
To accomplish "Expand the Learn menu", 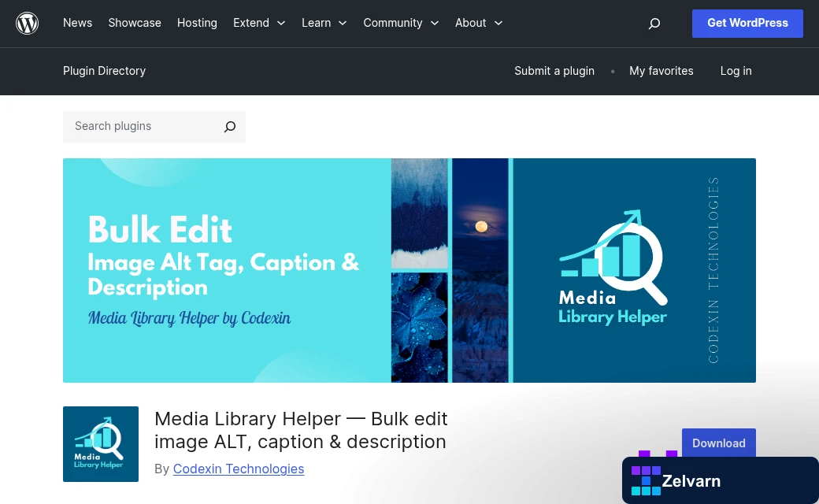I will pos(324,23).
